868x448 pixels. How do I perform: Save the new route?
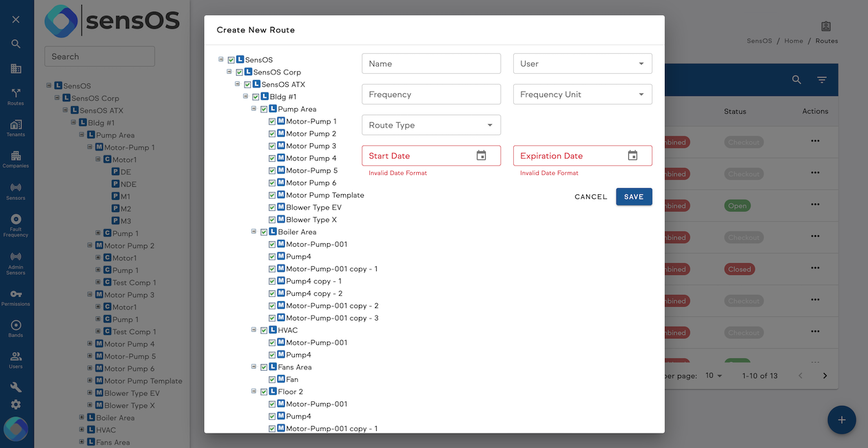[634, 197]
